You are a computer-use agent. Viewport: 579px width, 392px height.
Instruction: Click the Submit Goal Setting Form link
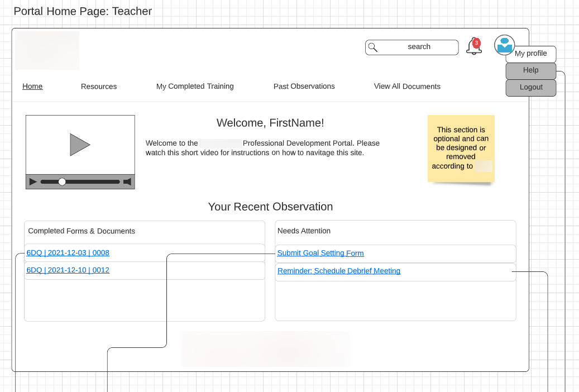click(320, 253)
